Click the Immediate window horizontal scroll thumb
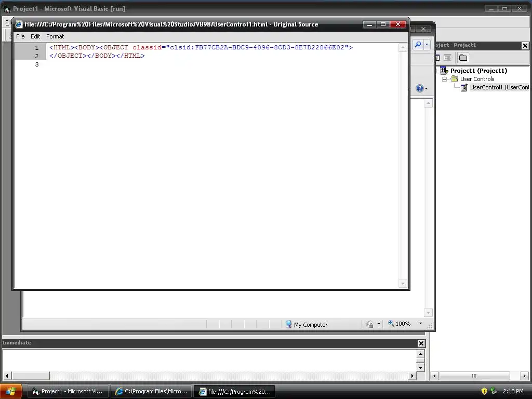 [31, 376]
